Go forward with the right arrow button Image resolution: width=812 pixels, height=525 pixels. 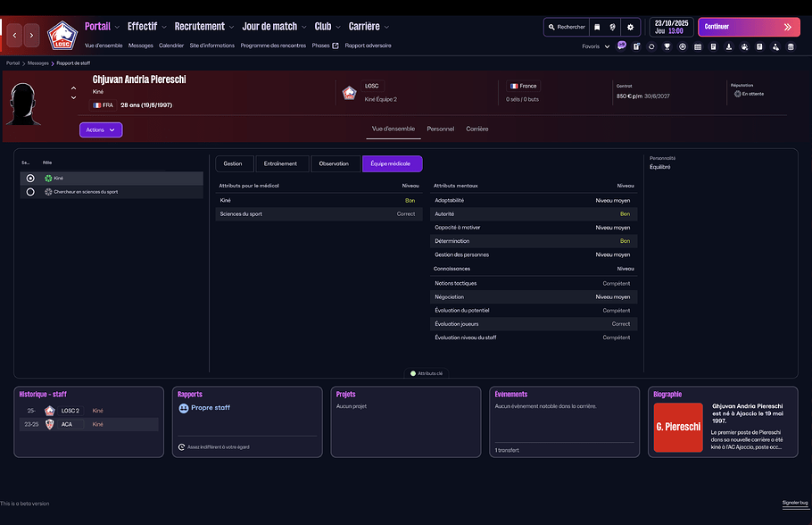click(32, 36)
